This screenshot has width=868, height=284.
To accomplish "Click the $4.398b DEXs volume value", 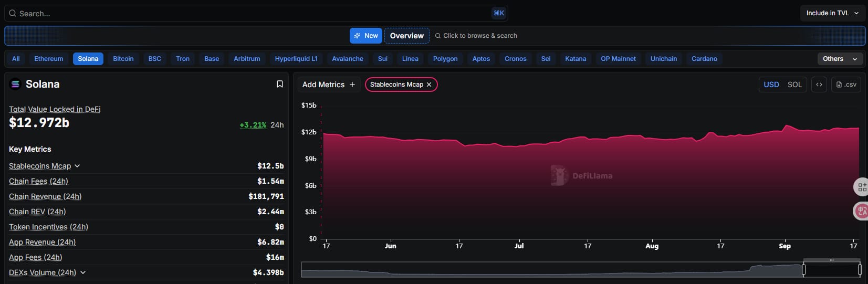I will [x=268, y=272].
